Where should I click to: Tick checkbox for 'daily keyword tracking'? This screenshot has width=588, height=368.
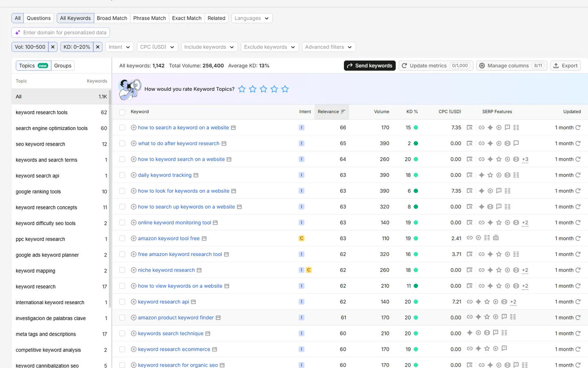point(122,175)
